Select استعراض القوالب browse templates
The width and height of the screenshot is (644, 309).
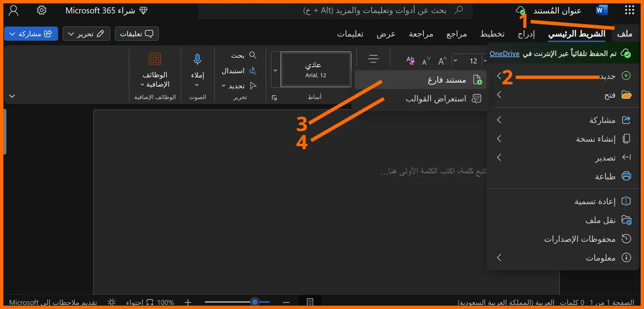pos(420,99)
